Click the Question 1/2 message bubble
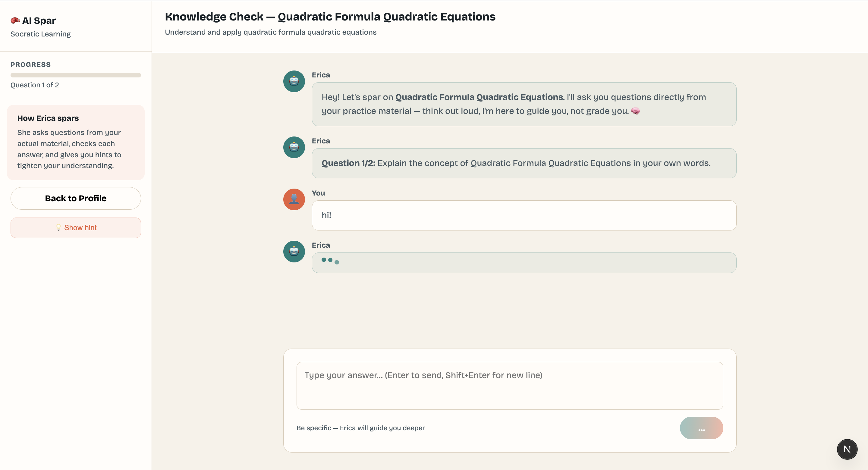868x470 pixels. point(524,163)
